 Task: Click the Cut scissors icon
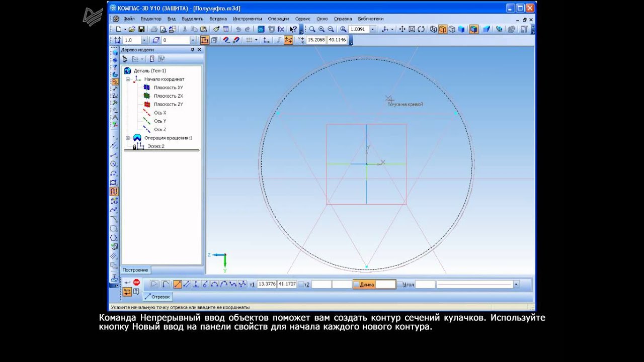click(185, 29)
